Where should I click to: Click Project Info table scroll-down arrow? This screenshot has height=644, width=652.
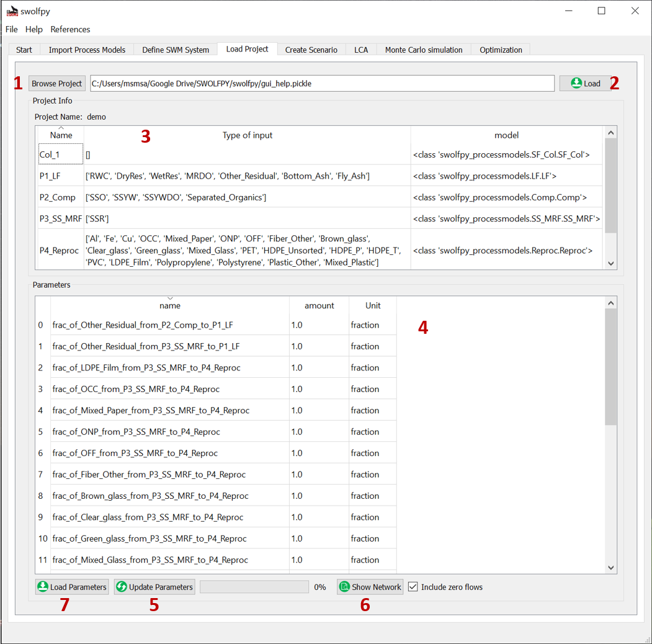pos(611,263)
